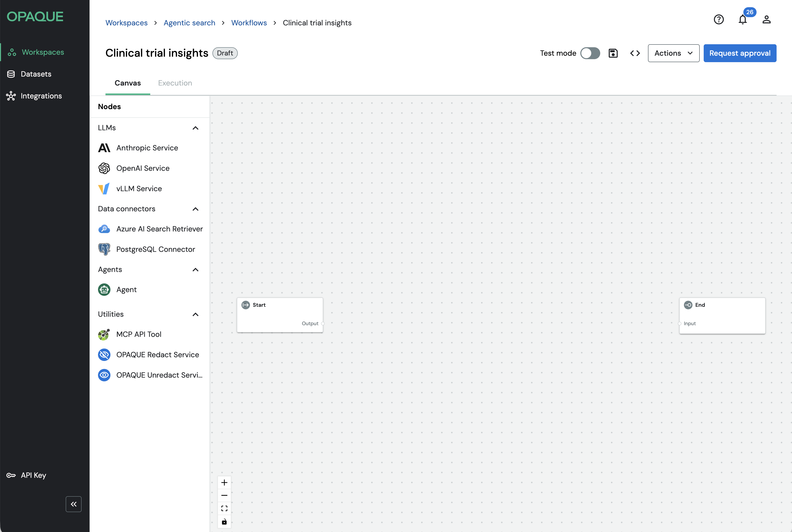Toggle the canvas lock icon
Image resolution: width=792 pixels, height=532 pixels.
tap(224, 522)
